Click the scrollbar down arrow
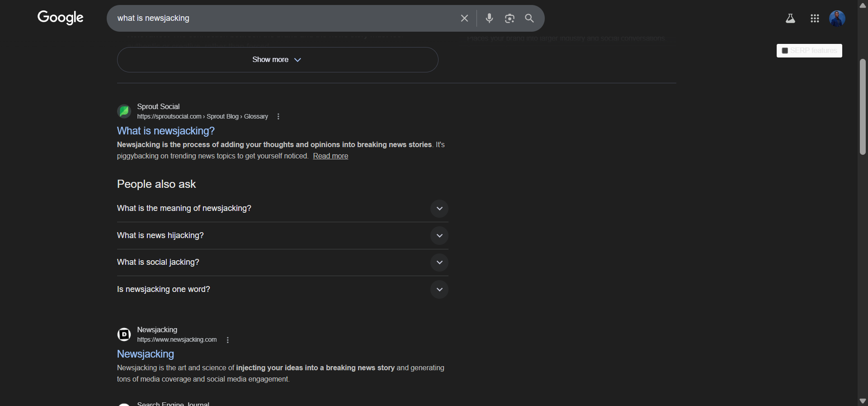Image resolution: width=868 pixels, height=406 pixels. [x=863, y=401]
